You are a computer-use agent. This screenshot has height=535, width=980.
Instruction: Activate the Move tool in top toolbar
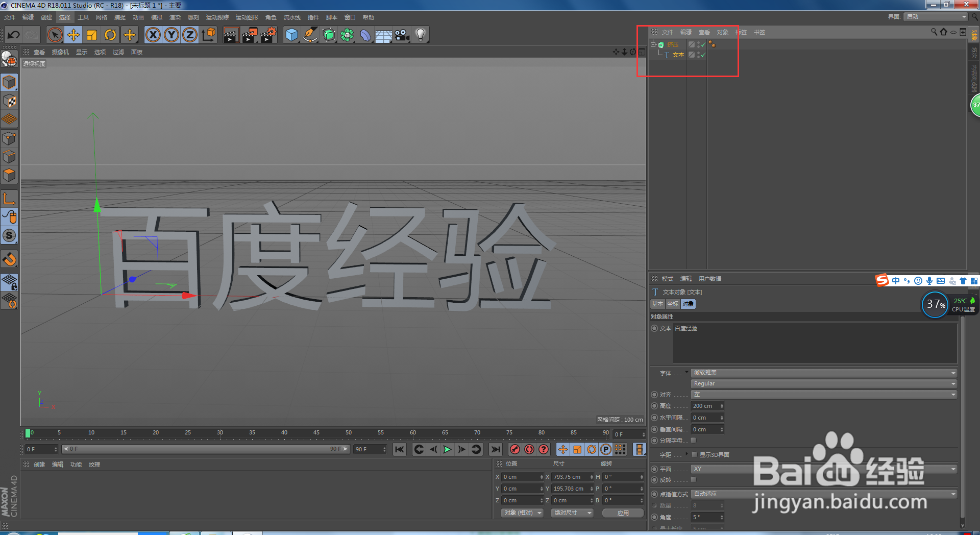(x=73, y=35)
